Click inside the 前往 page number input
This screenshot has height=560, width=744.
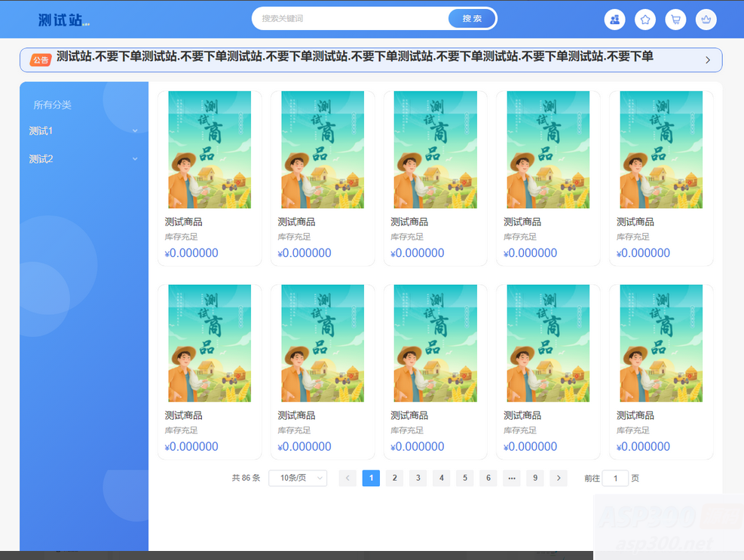pyautogui.click(x=616, y=478)
